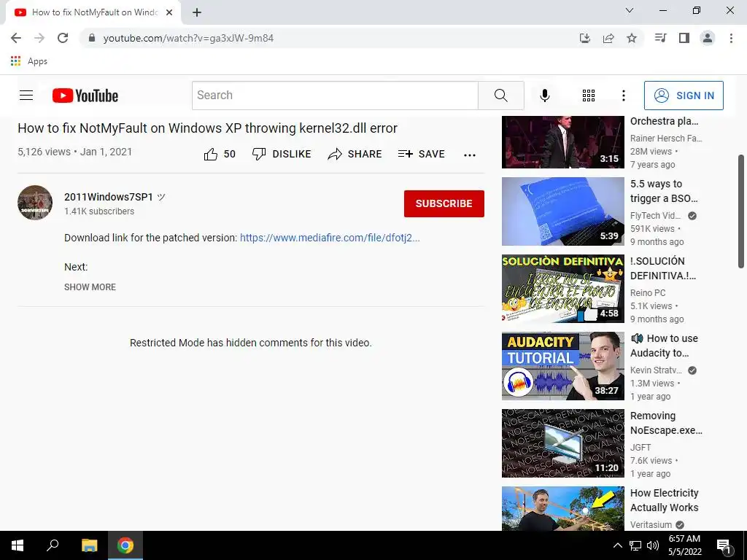Bookmark this page with star icon
This screenshot has width=747, height=560.
(x=632, y=38)
